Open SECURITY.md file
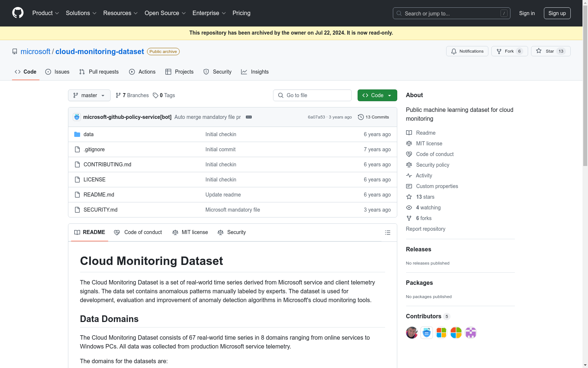The width and height of the screenshot is (588, 368). pos(100,210)
